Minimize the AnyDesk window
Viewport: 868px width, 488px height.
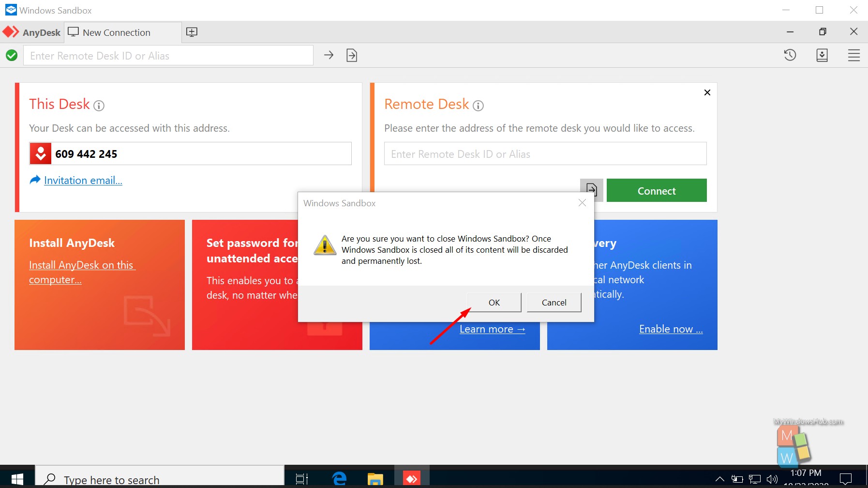790,32
